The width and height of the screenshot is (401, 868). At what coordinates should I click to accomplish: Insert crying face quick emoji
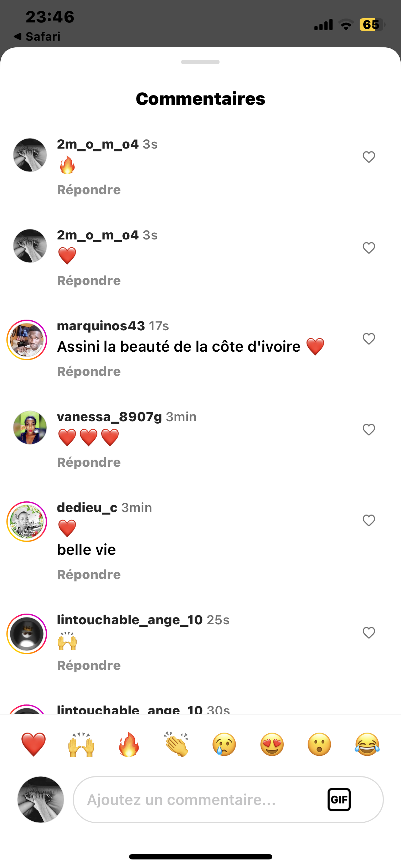click(x=224, y=744)
